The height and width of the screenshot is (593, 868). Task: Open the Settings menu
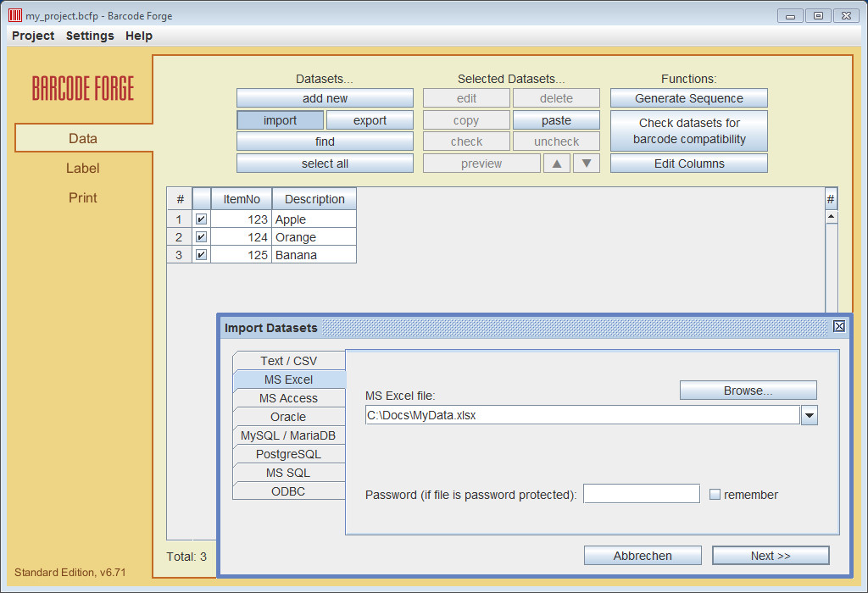tap(90, 36)
